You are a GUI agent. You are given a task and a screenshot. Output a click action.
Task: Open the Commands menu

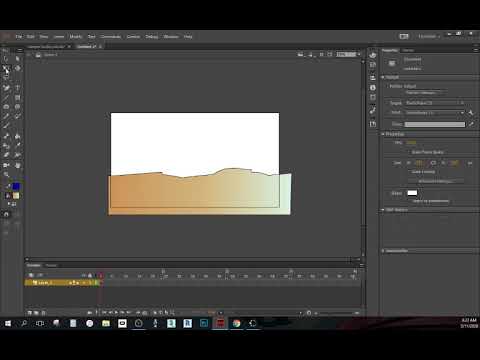111,36
